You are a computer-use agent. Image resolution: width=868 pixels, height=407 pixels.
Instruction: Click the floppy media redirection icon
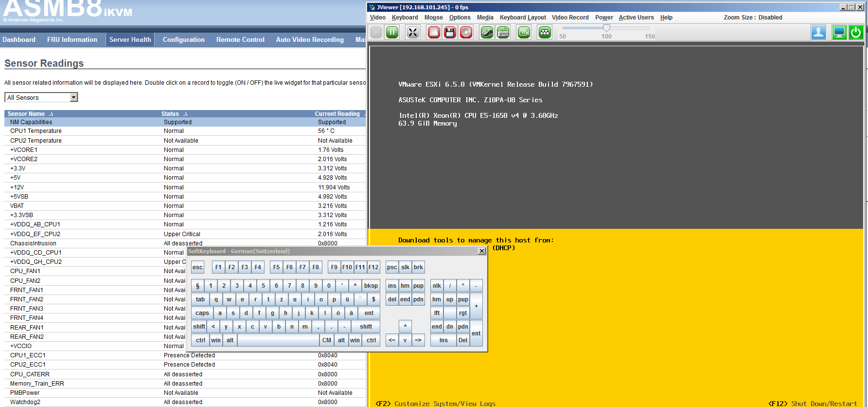coord(450,33)
